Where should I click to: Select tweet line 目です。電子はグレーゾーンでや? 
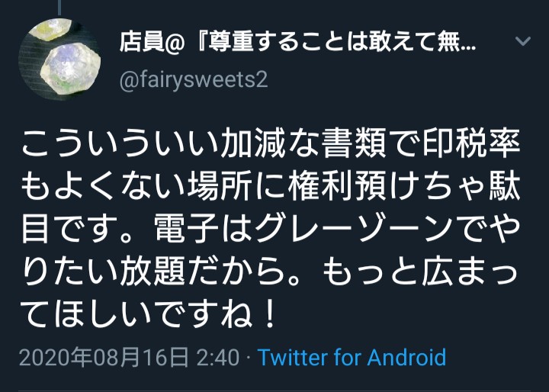coord(271,230)
